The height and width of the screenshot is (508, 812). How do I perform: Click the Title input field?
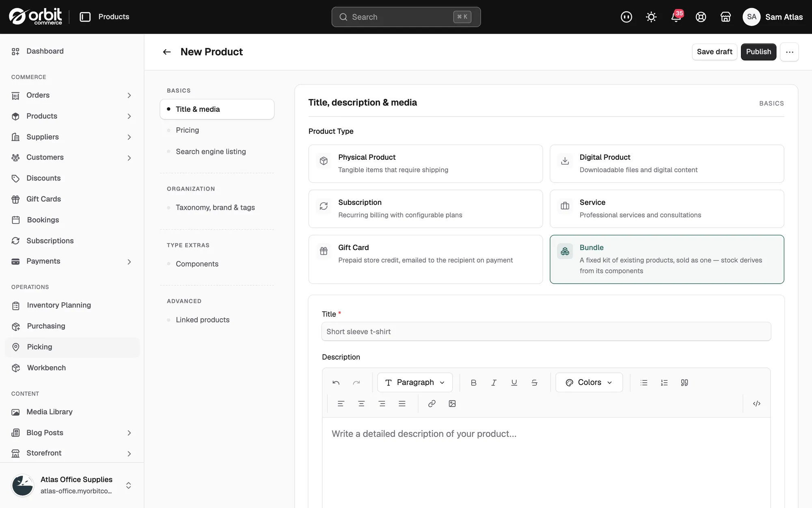[546, 332]
